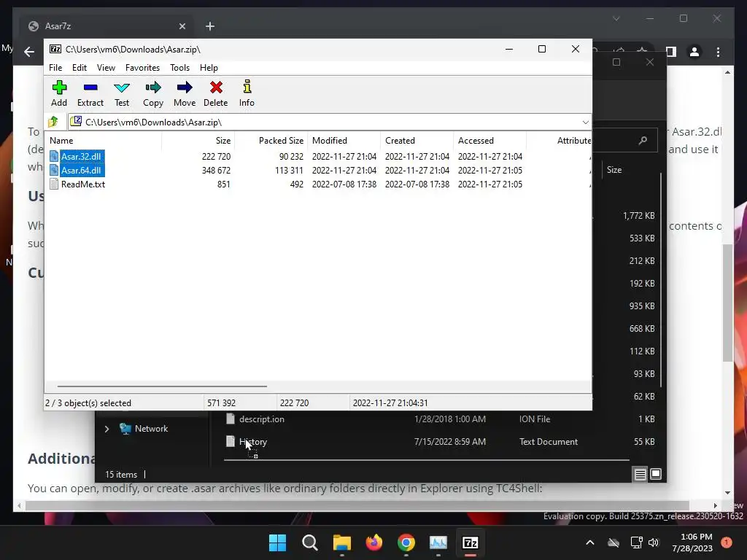This screenshot has width=747, height=560.
Task: Open Chrome from the taskbar
Action: 406,542
